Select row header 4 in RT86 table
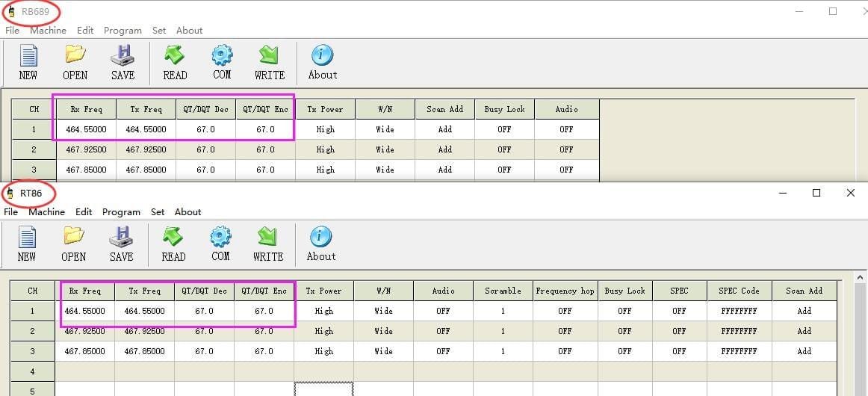This screenshot has width=868, height=396. tap(33, 371)
